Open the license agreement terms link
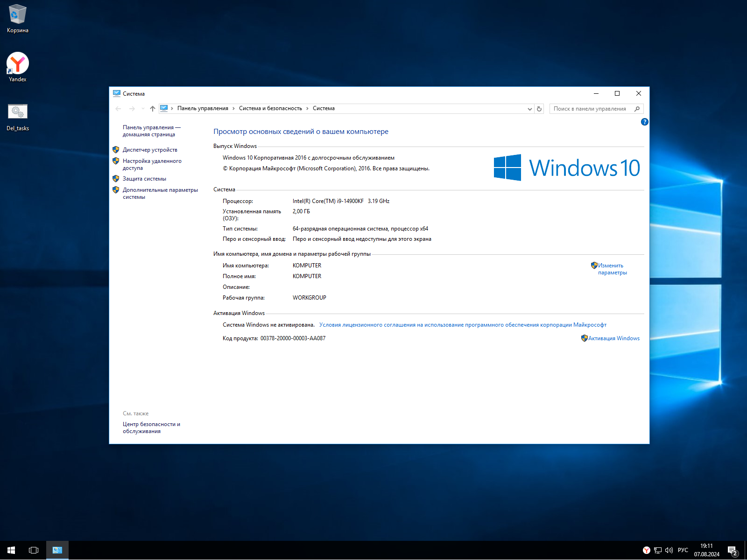 point(463,325)
